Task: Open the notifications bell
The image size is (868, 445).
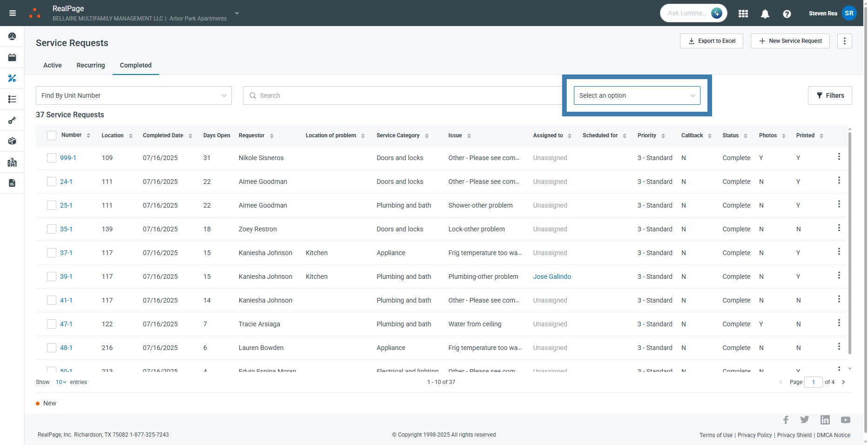Action: click(765, 14)
